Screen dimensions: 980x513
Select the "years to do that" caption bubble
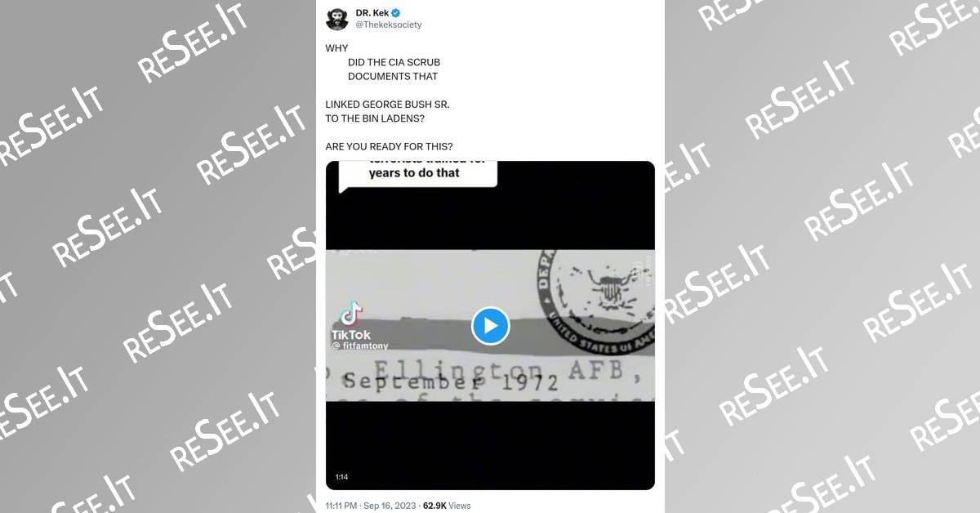click(x=417, y=172)
